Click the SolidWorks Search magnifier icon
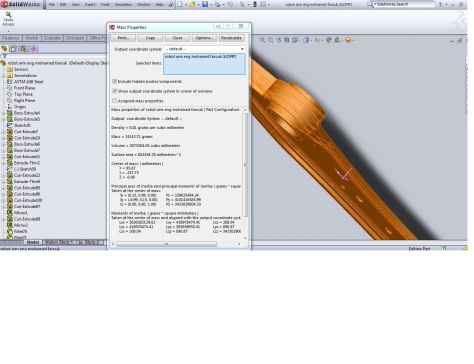This screenshot has width=474, height=364. coord(370,4)
